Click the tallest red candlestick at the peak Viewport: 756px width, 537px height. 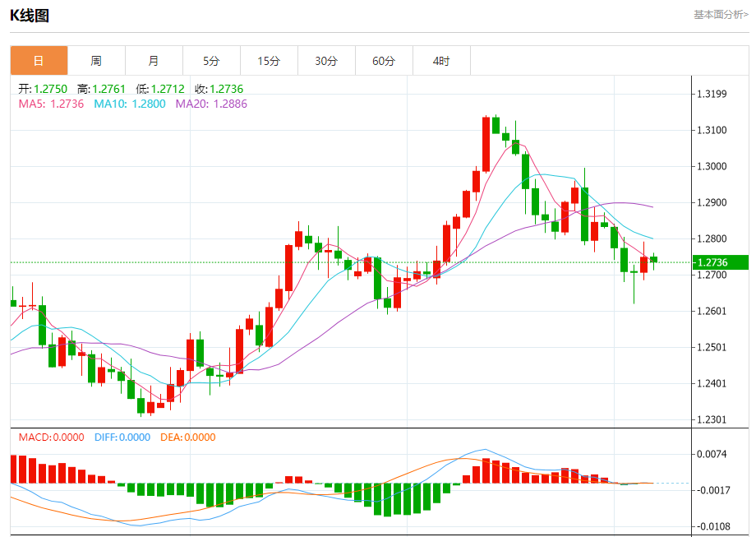(x=486, y=144)
